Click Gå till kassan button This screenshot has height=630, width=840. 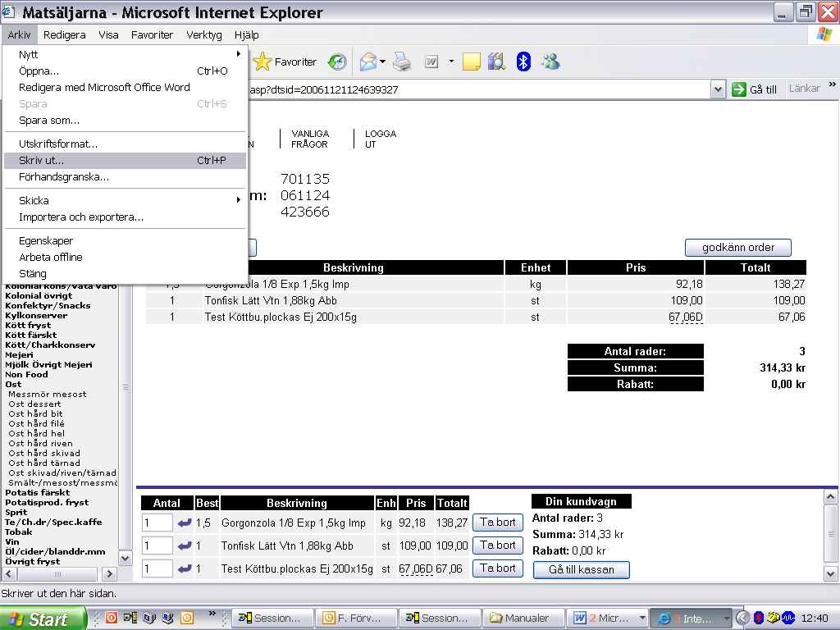(582, 569)
